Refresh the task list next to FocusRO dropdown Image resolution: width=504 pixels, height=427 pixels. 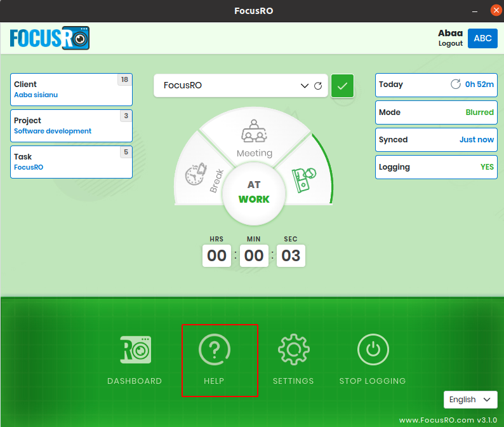click(x=318, y=86)
